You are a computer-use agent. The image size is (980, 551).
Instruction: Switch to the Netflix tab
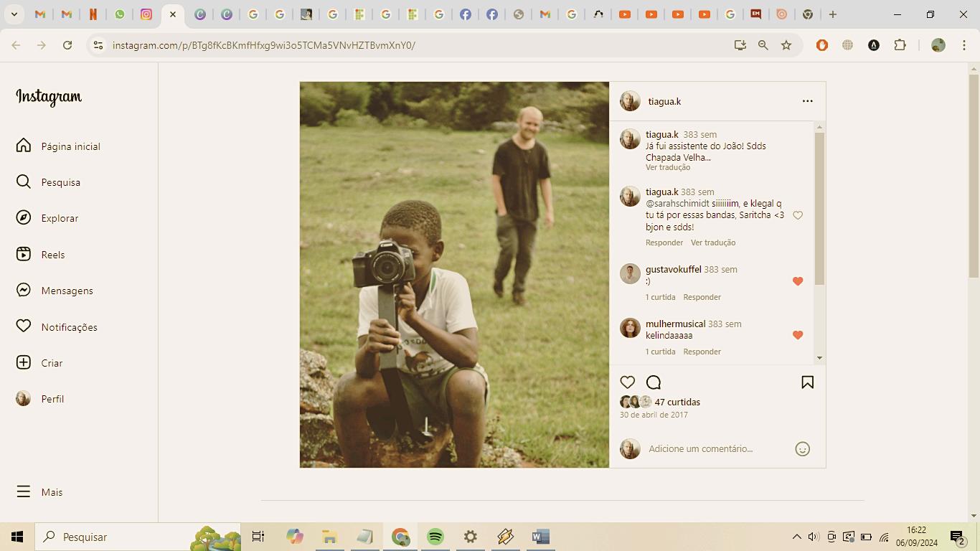(93, 14)
